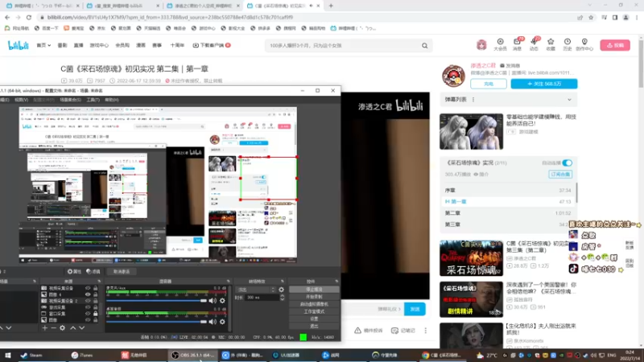Open the 创作中心 lightbulb icon
This screenshot has height=362, width=644.
(584, 44)
